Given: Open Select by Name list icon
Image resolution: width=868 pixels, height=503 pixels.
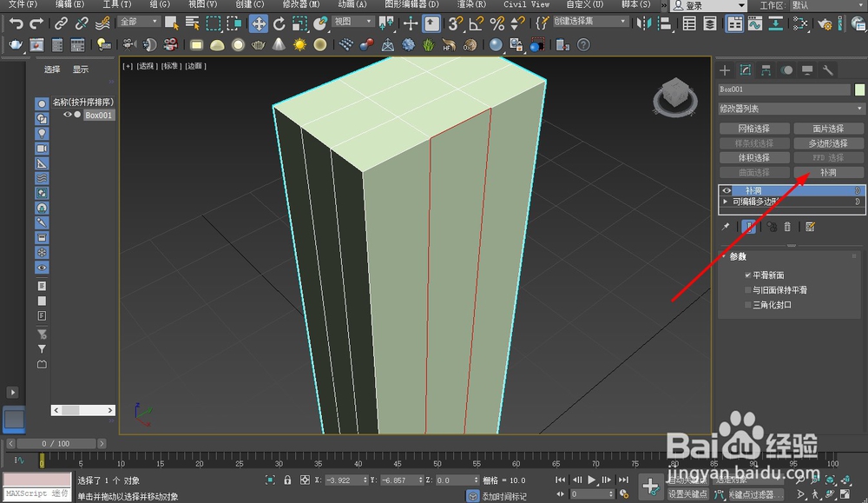Looking at the screenshot, I should coord(193,23).
